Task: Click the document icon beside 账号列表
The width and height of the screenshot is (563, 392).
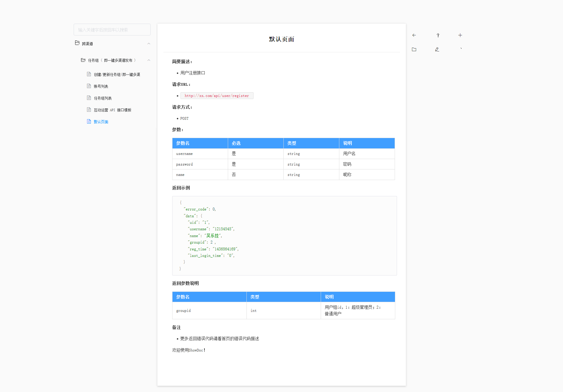Action: coord(89,86)
